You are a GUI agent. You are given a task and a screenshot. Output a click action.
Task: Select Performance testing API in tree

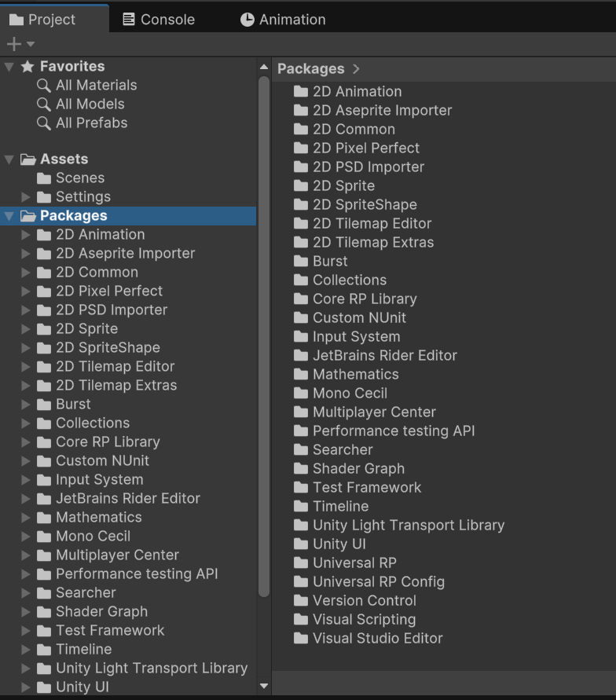pyautogui.click(x=128, y=574)
